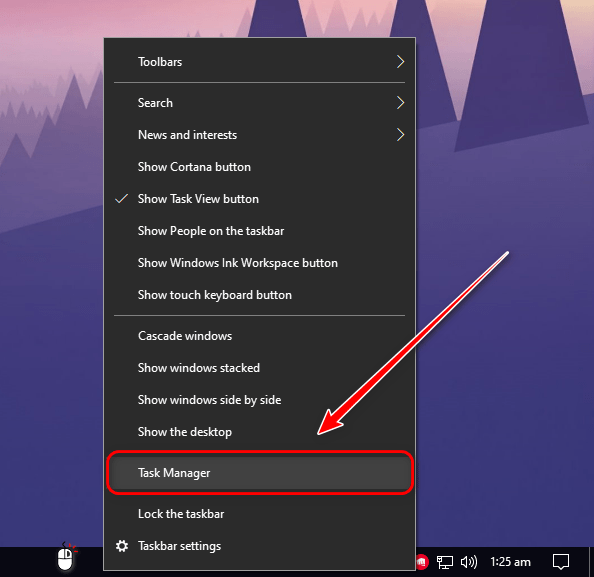This screenshot has width=594, height=577.
Task: Enable Show Cortana button
Action: pos(259,167)
